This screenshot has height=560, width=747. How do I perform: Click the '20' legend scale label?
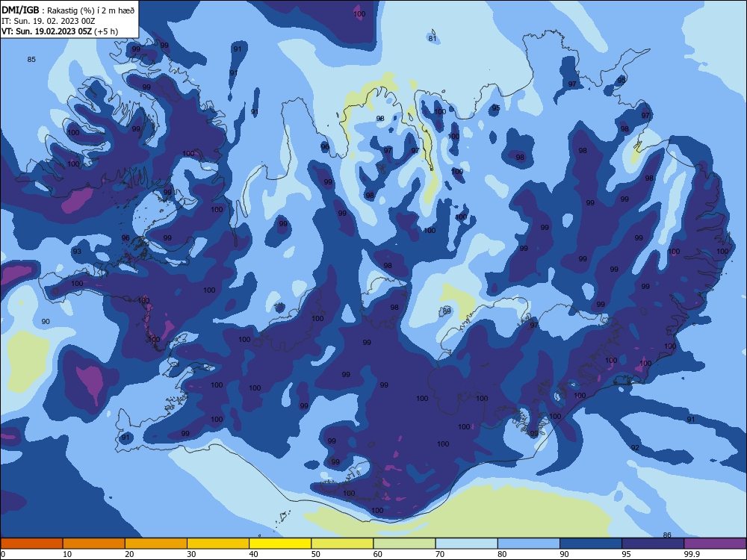tap(129, 554)
